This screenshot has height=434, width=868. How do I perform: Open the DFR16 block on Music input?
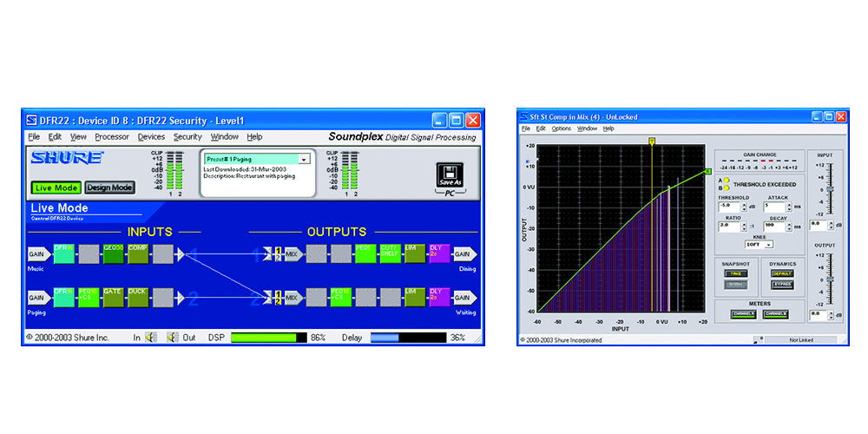pyautogui.click(x=63, y=253)
